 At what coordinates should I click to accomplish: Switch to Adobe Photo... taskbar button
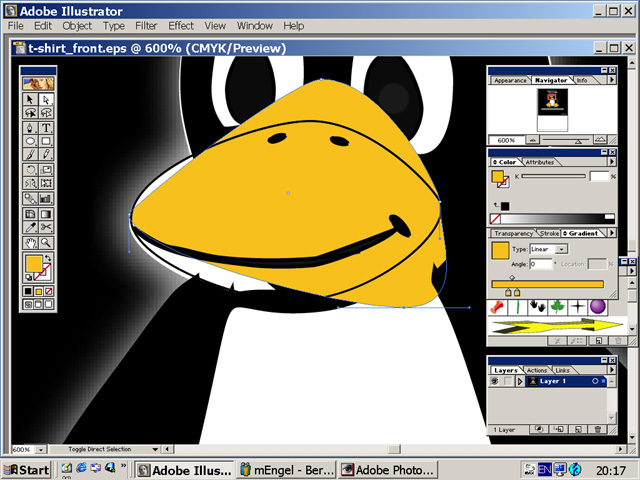pos(388,470)
